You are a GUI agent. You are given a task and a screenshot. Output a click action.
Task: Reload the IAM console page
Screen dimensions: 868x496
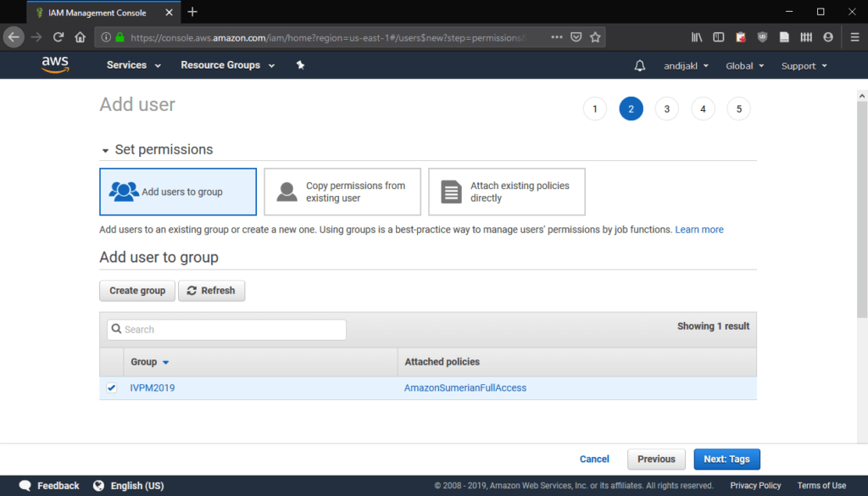58,37
